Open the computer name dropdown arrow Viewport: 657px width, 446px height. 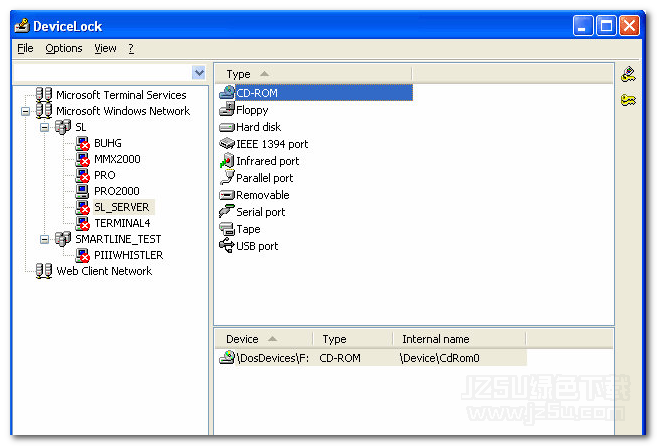click(199, 73)
